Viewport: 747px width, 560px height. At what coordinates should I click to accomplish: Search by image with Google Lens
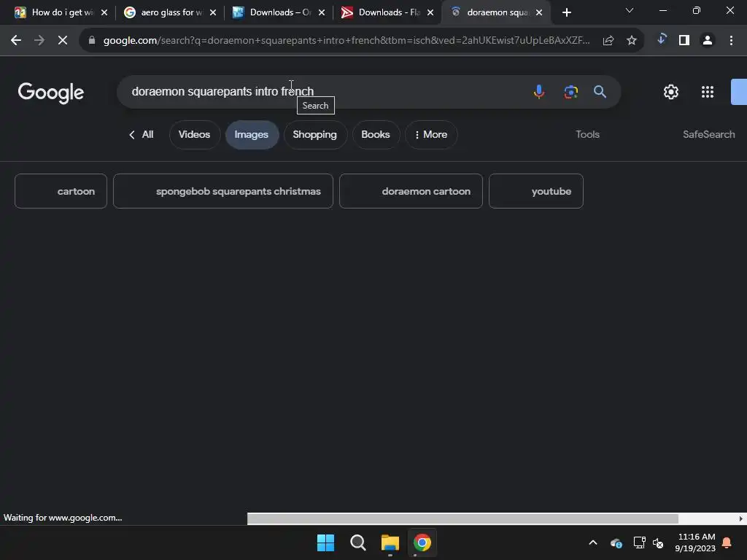[x=570, y=91]
